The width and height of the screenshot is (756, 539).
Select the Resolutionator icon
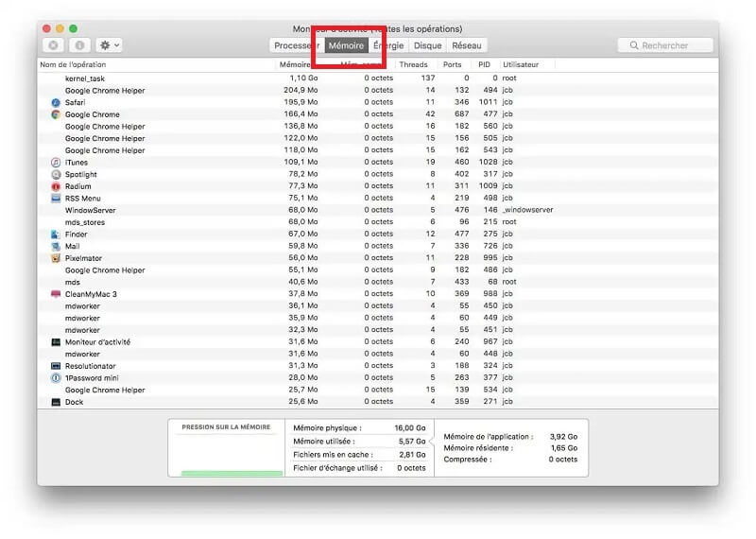[56, 366]
